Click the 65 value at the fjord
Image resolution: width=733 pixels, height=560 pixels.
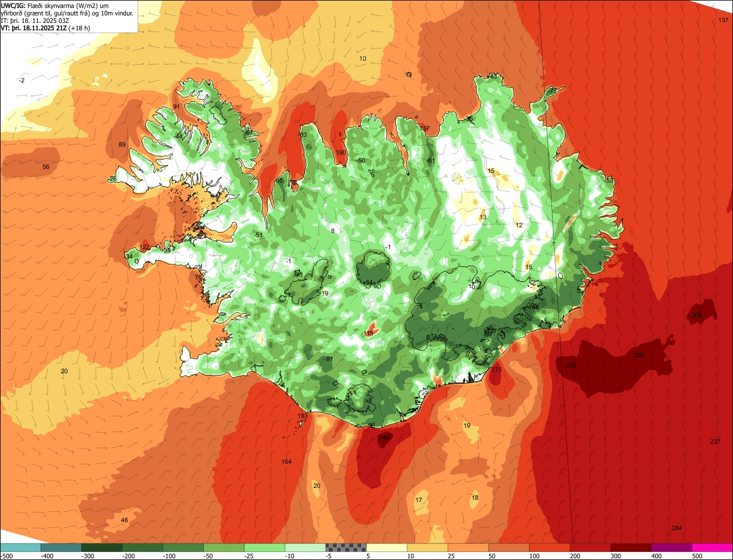[x=279, y=180]
